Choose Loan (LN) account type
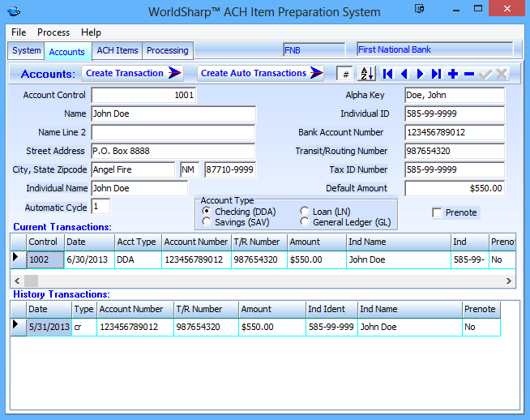This screenshot has width=530, height=420. pos(305,211)
